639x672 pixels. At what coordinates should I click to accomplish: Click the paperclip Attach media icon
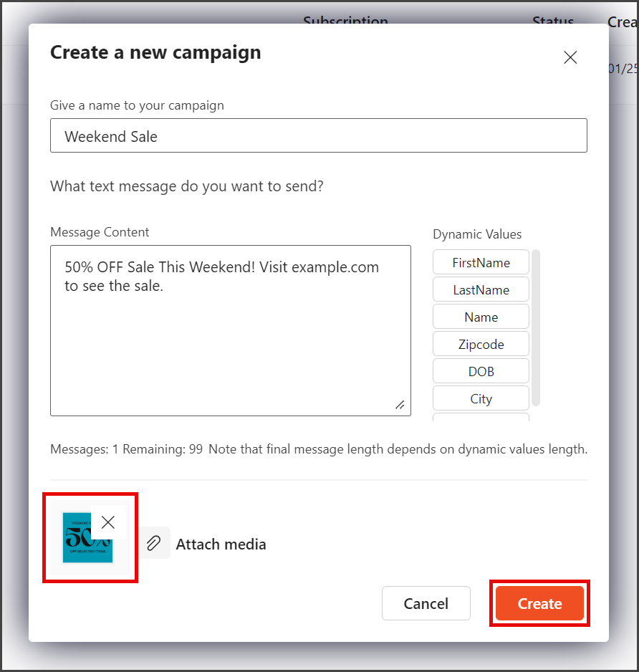click(x=154, y=543)
